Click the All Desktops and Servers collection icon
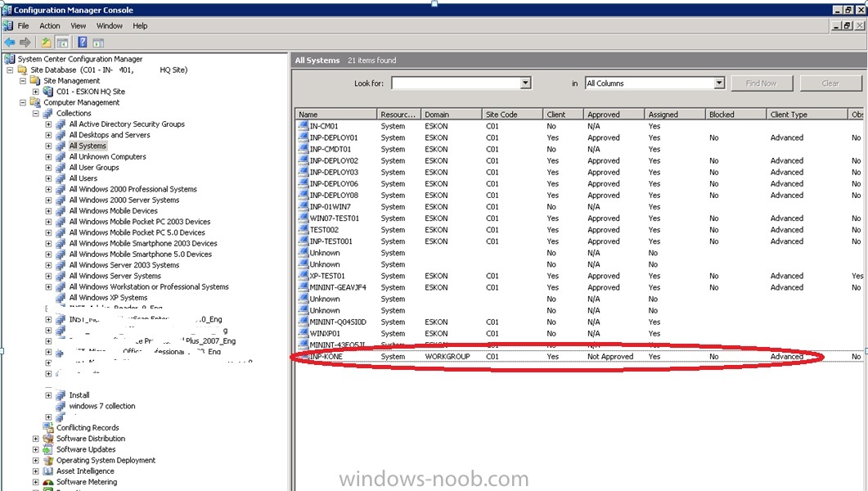The image size is (868, 491). pos(61,135)
